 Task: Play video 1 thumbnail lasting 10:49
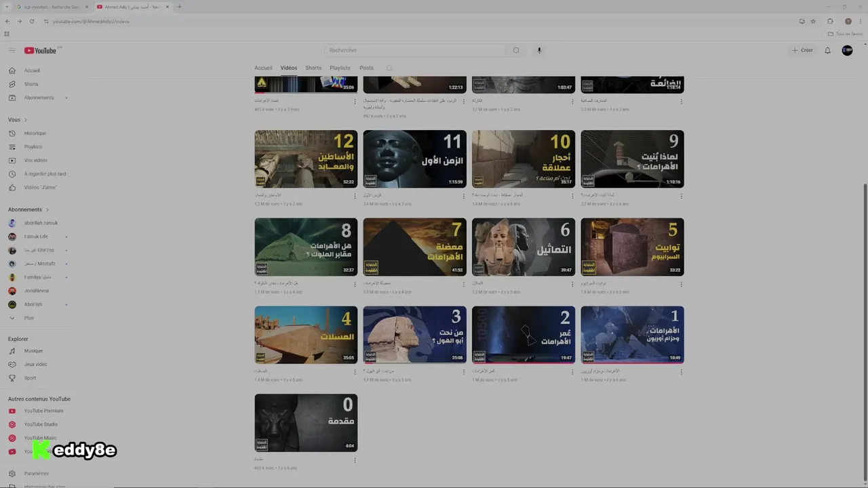click(632, 335)
